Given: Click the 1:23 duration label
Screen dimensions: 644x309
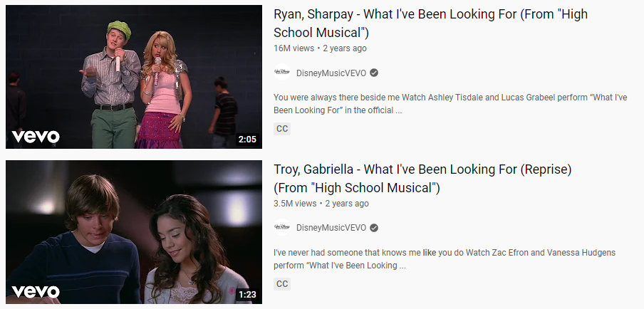Looking at the screenshot, I should click(x=247, y=294).
